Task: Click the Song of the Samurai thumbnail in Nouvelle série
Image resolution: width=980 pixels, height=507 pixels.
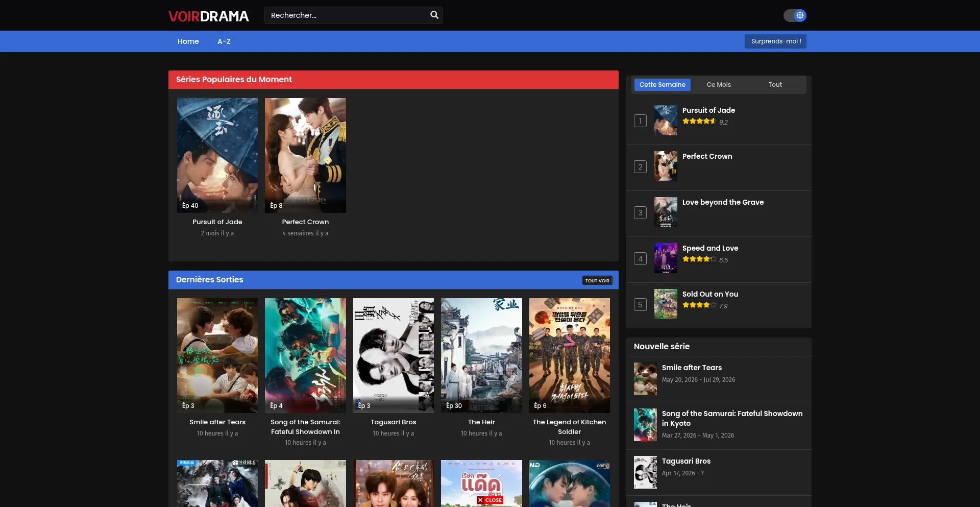Action: click(x=645, y=425)
